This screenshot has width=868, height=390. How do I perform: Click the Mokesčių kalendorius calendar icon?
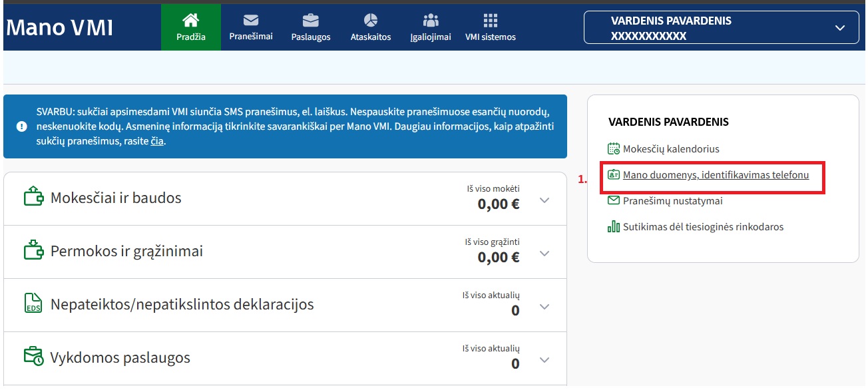(x=614, y=149)
